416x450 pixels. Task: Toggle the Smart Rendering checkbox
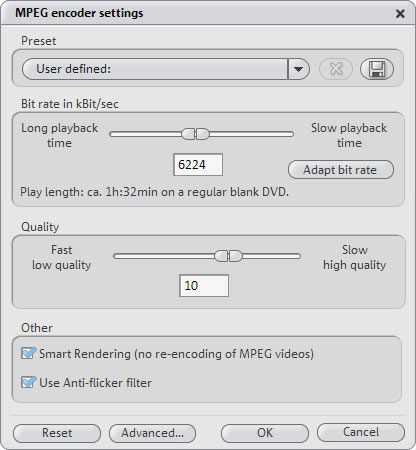click(x=28, y=353)
